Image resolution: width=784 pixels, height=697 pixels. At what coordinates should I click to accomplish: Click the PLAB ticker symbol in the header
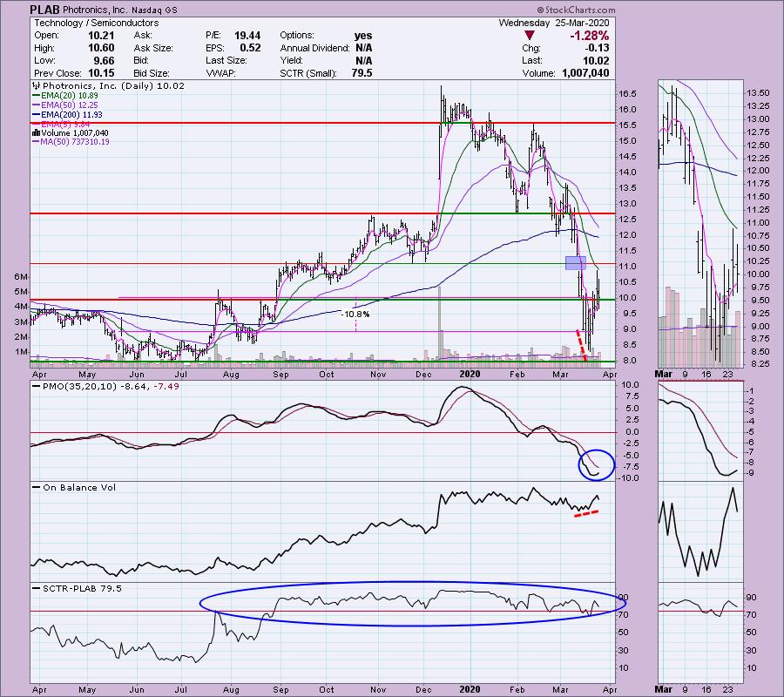click(45, 10)
